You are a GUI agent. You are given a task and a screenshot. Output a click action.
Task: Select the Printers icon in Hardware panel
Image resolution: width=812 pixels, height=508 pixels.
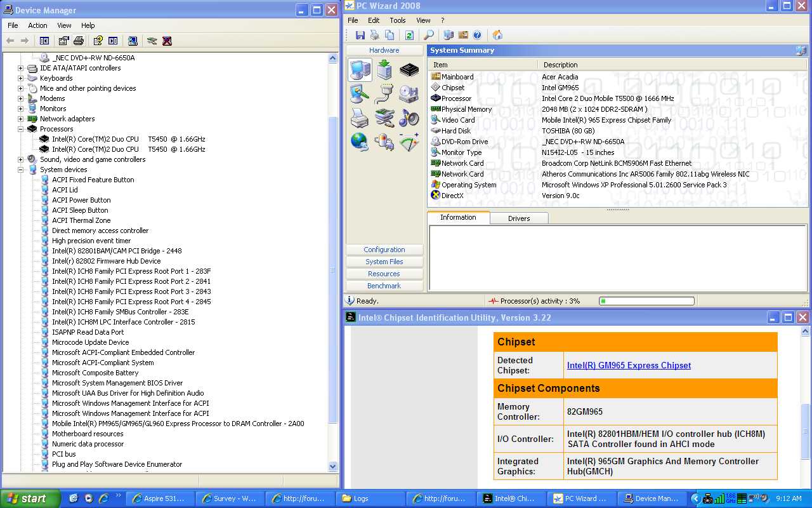[360, 118]
